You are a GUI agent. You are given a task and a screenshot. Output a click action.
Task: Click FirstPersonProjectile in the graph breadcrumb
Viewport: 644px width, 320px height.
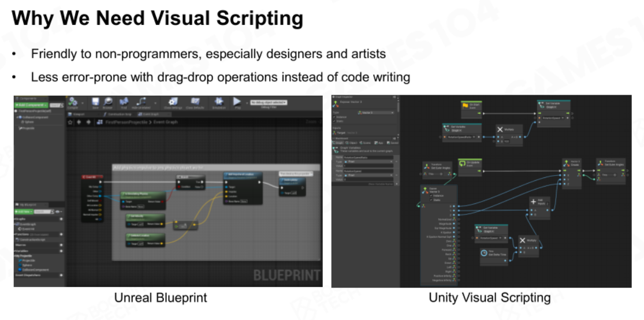[x=127, y=122]
